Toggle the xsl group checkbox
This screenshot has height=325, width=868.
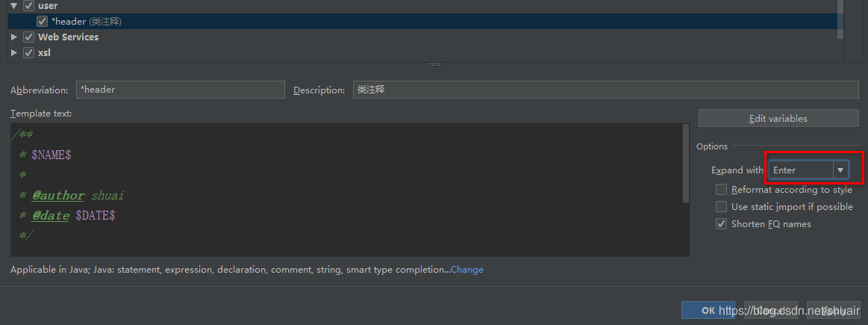point(29,53)
